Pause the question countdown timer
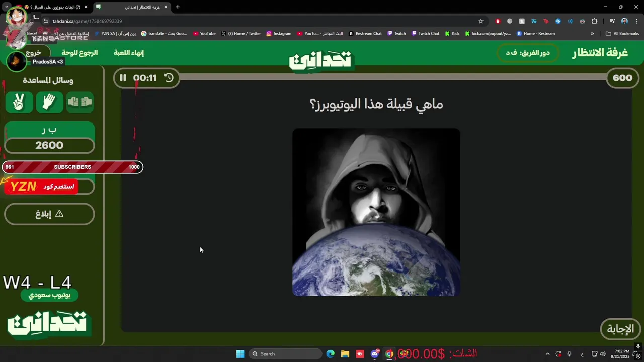The width and height of the screenshot is (644, 362). pos(123,78)
